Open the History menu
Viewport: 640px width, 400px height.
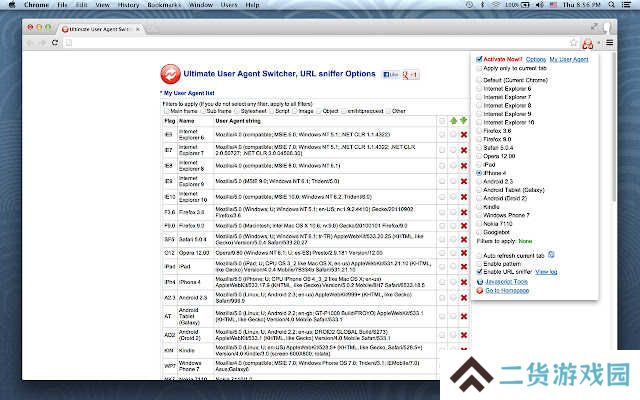[129, 5]
